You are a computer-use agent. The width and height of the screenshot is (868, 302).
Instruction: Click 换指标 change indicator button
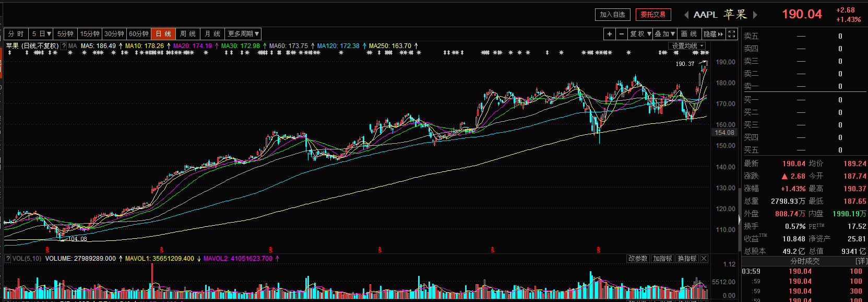tap(687, 259)
